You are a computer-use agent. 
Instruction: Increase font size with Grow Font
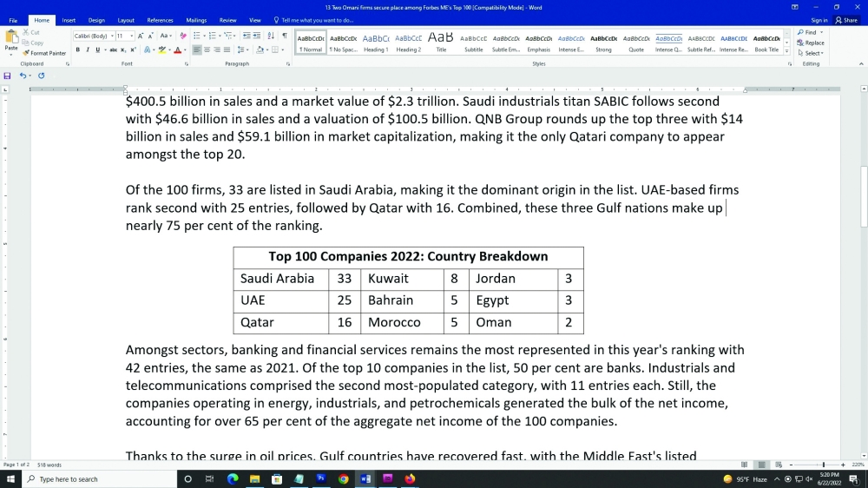141,36
